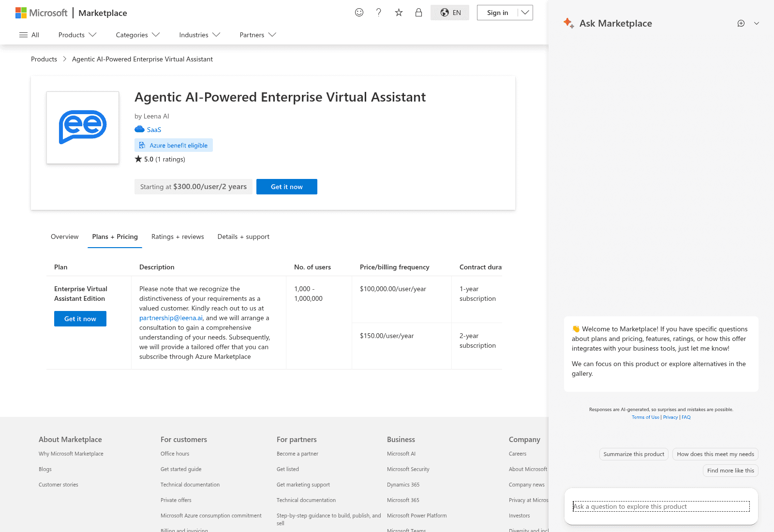
Task: Open Get listed footer link
Action: point(288,469)
